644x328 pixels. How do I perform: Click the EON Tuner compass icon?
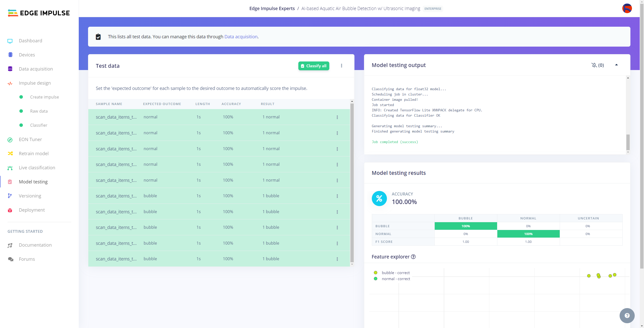[x=10, y=140]
